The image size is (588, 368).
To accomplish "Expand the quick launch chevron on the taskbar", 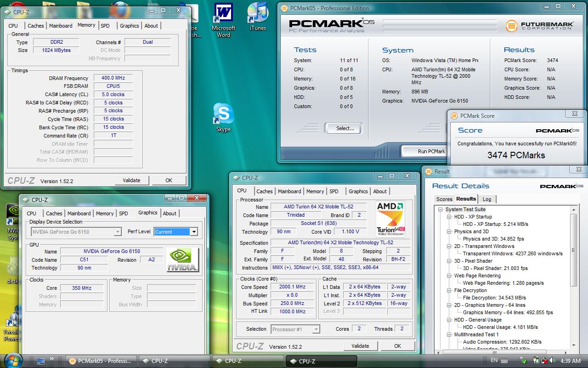I will [52, 359].
